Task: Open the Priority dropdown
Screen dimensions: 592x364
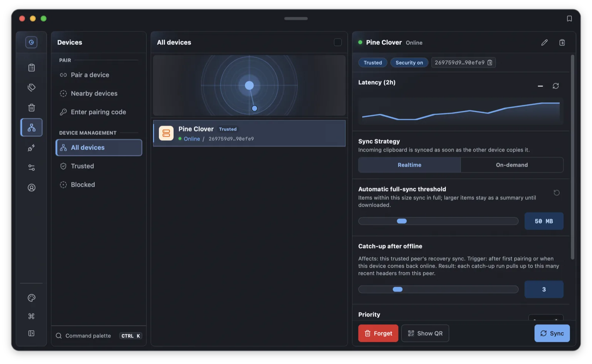Action: [546, 317]
